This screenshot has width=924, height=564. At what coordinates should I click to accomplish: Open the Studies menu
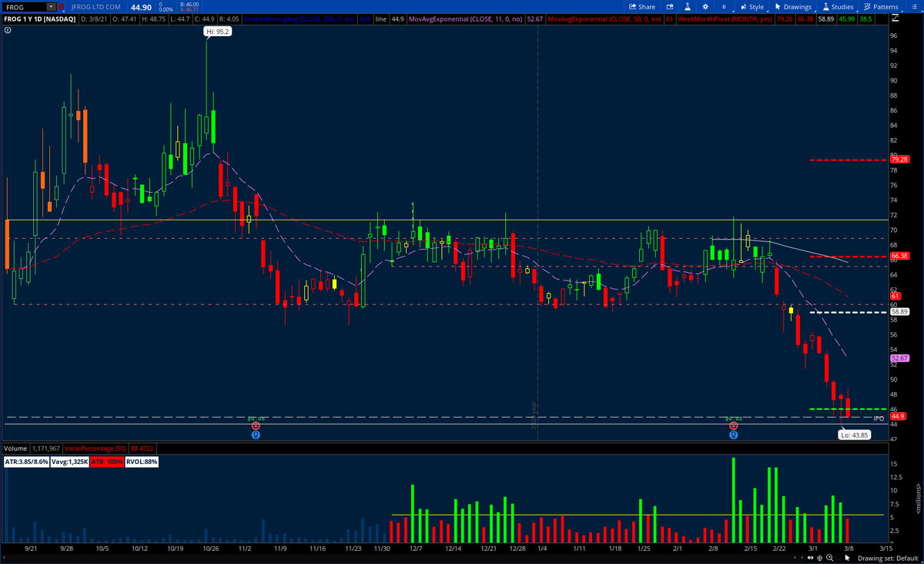point(837,7)
